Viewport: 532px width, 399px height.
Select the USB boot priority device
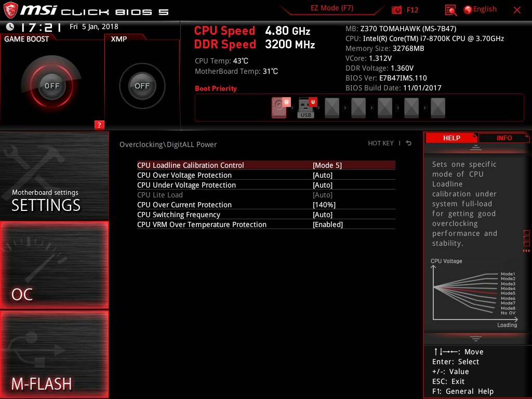pos(307,108)
